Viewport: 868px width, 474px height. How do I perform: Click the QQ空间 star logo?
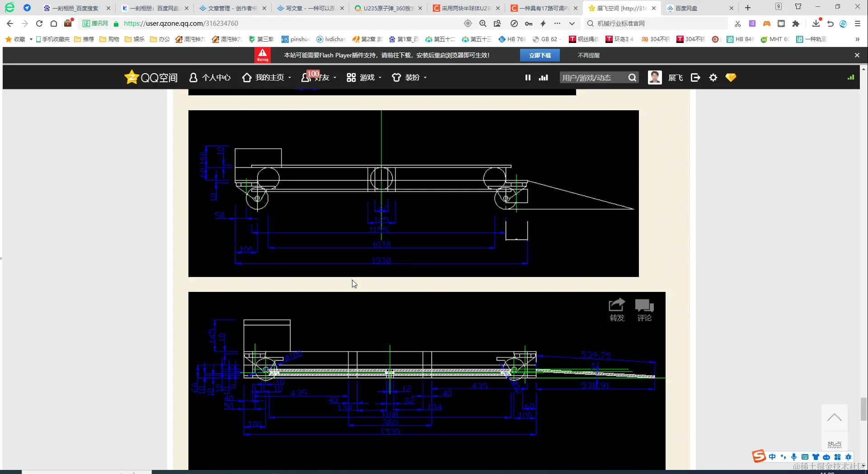point(131,77)
